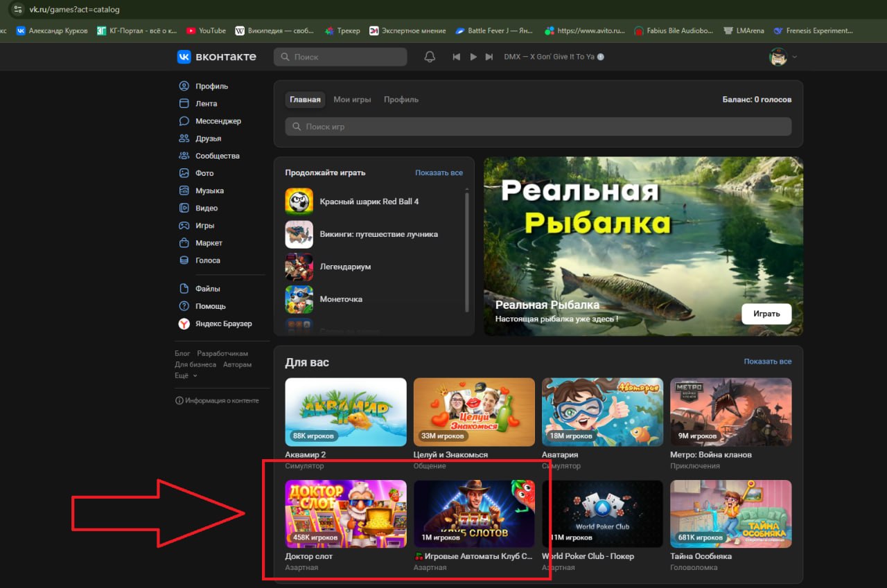Open the Друзья friends icon
Image resolution: width=887 pixels, height=588 pixels.
point(184,139)
